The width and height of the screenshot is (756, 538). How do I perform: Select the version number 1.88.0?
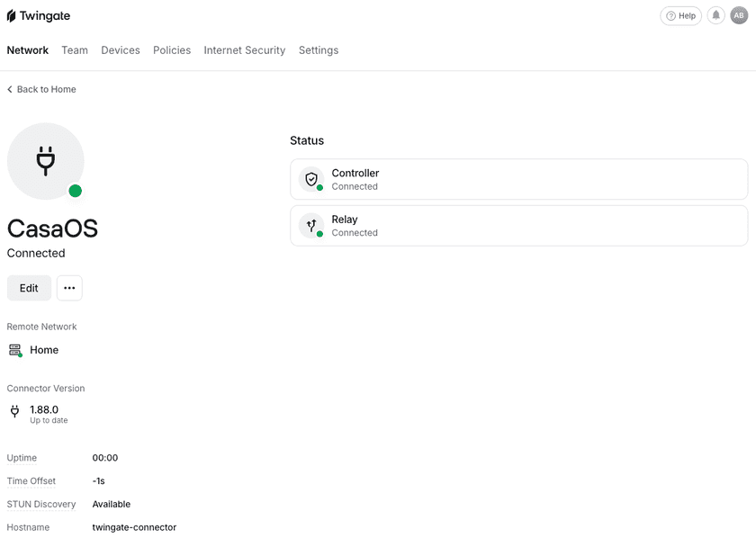tap(44, 409)
